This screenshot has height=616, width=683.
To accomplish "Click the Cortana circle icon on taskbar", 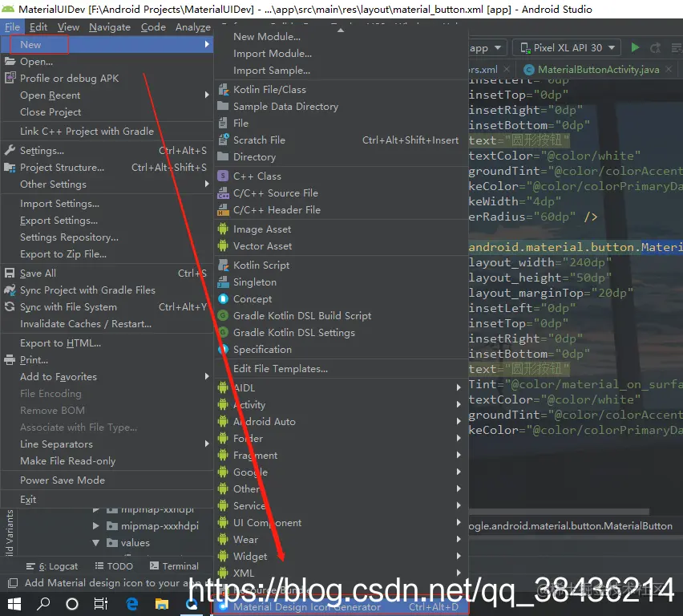I will (72, 604).
